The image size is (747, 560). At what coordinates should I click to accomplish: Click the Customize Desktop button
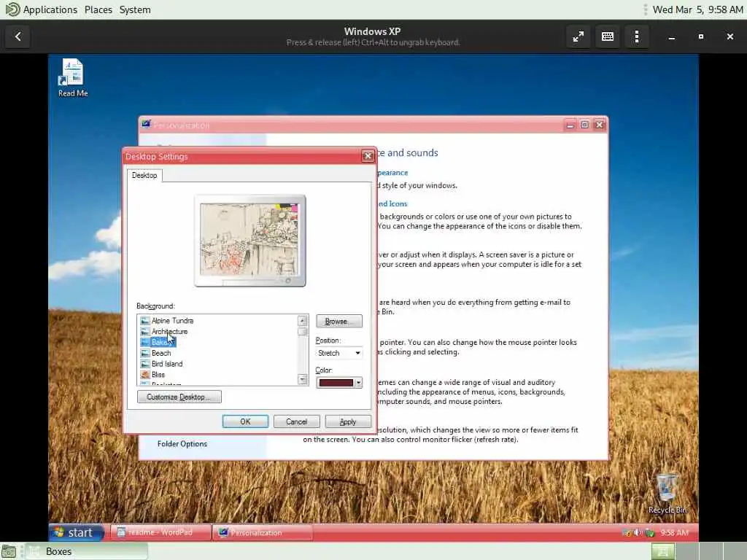[x=179, y=397]
